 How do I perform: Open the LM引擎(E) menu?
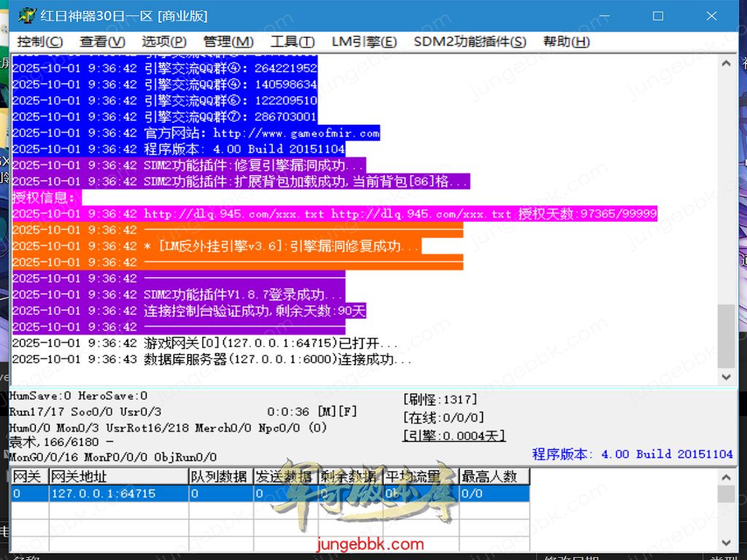tap(364, 42)
